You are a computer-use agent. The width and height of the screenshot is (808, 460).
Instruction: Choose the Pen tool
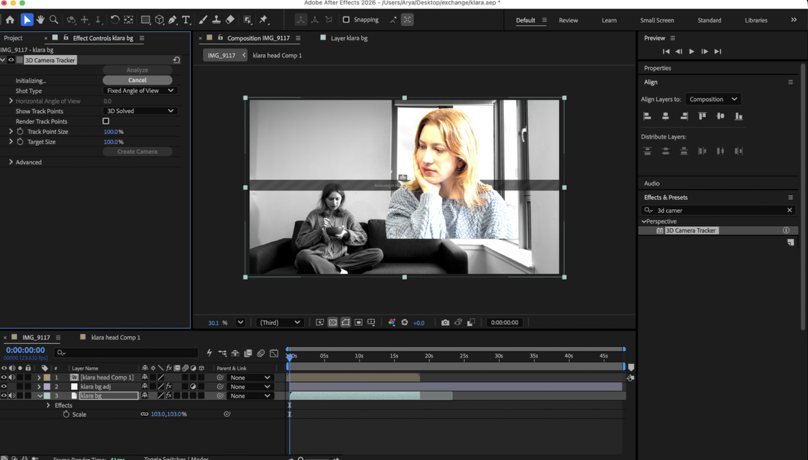(x=173, y=20)
